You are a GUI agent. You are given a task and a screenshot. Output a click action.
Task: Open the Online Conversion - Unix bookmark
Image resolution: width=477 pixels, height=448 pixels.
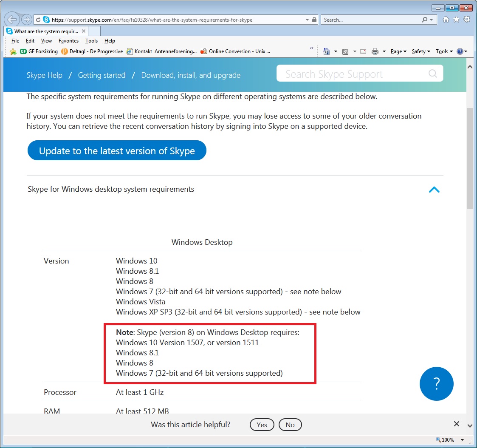(235, 51)
